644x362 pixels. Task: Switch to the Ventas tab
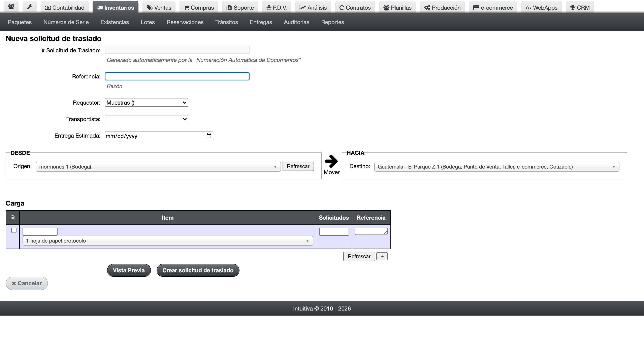159,7
